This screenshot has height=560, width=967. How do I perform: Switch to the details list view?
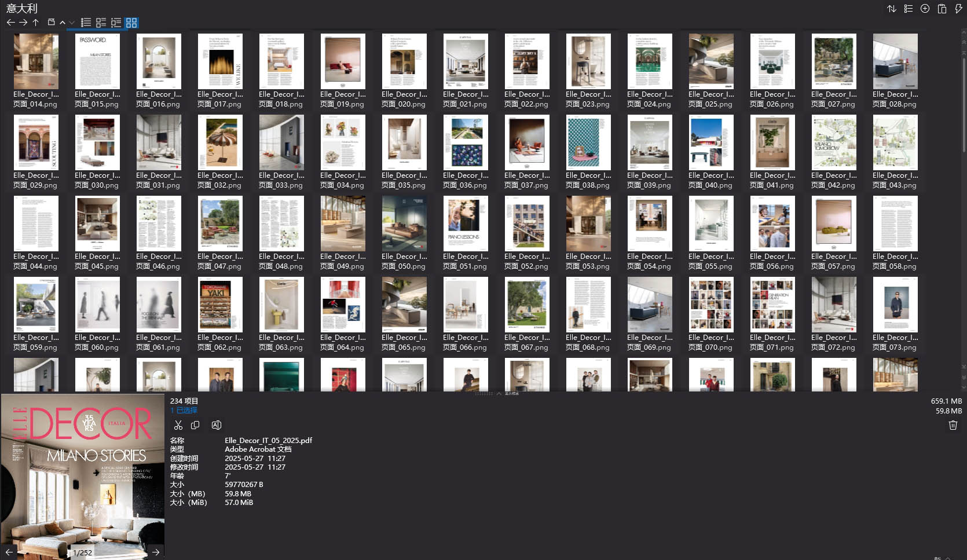point(101,23)
